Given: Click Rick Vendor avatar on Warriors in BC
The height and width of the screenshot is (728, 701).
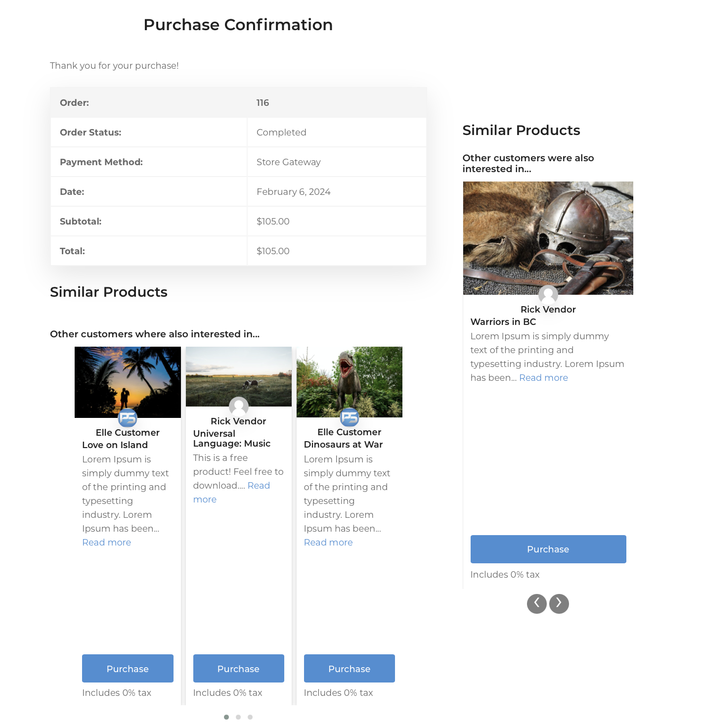Looking at the screenshot, I should pos(548,295).
